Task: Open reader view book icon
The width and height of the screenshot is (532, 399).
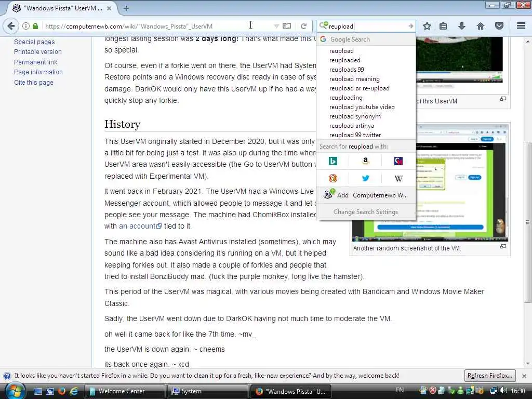Action: [287, 26]
